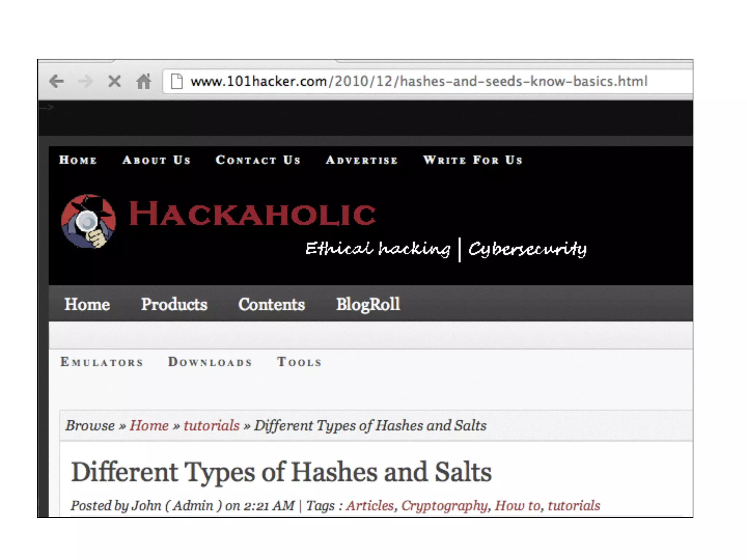Open the About Us top link

pos(156,160)
